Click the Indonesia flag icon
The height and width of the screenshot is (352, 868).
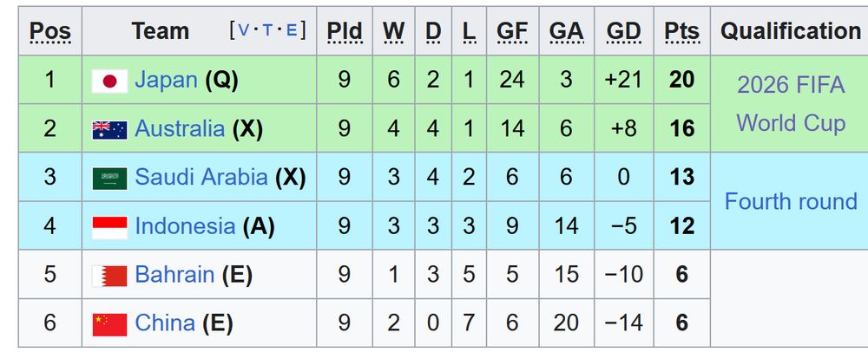109,226
